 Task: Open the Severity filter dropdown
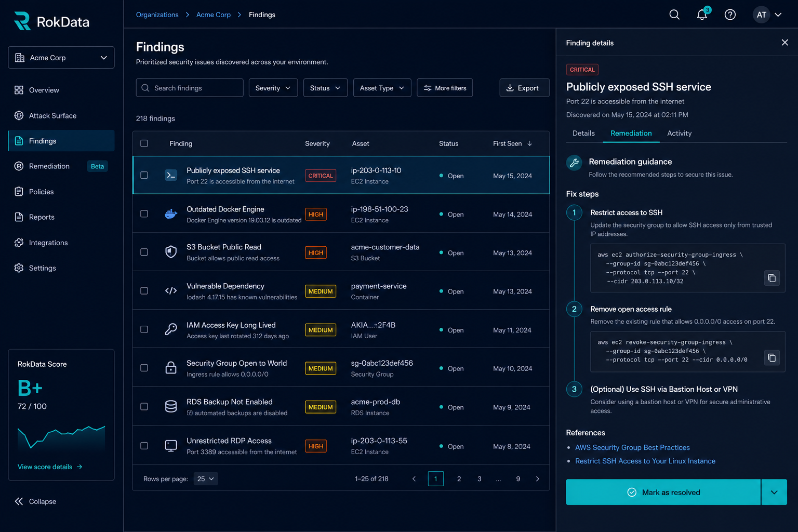click(x=273, y=88)
